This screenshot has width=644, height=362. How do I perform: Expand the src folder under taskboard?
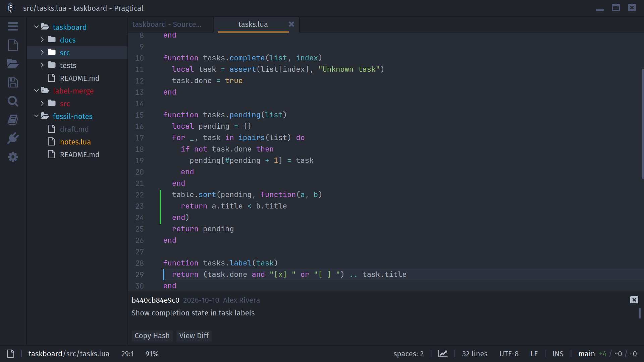pos(42,52)
